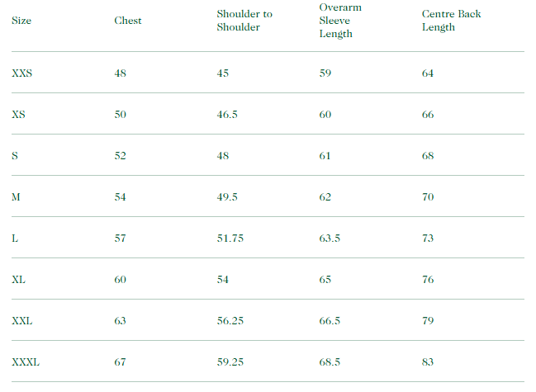
Task: Click the XXXL centre back value 83
Action: [428, 362]
